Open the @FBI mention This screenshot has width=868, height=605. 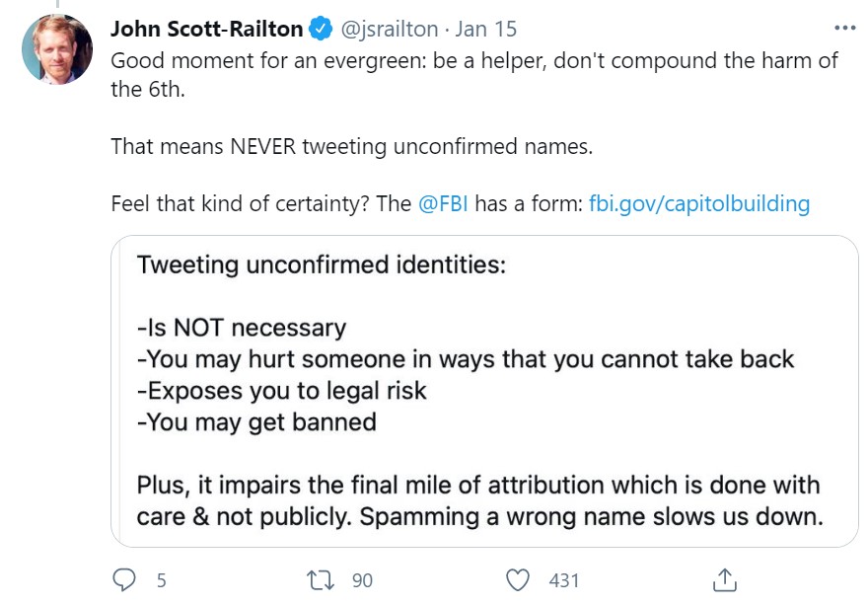coord(442,204)
